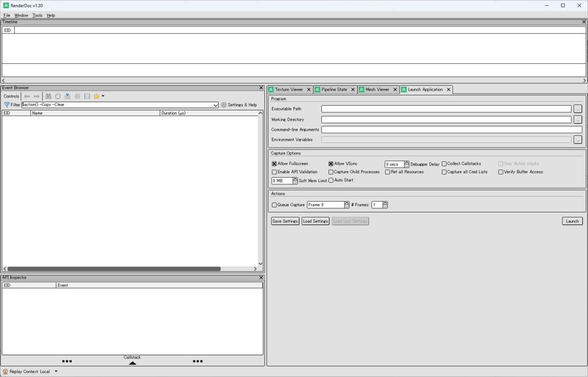The width and height of the screenshot is (588, 377).
Task: Open the Replay Context dropdown arrow
Action: point(56,372)
